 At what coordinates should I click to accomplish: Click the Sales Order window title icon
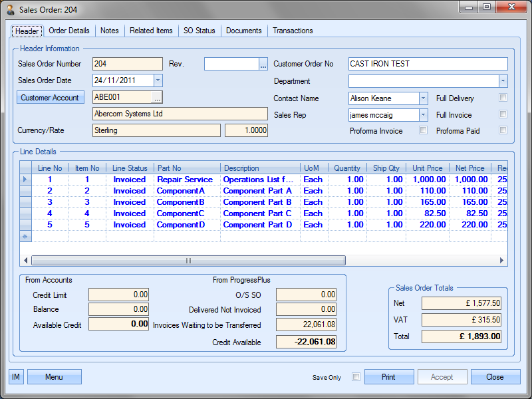tap(11, 10)
